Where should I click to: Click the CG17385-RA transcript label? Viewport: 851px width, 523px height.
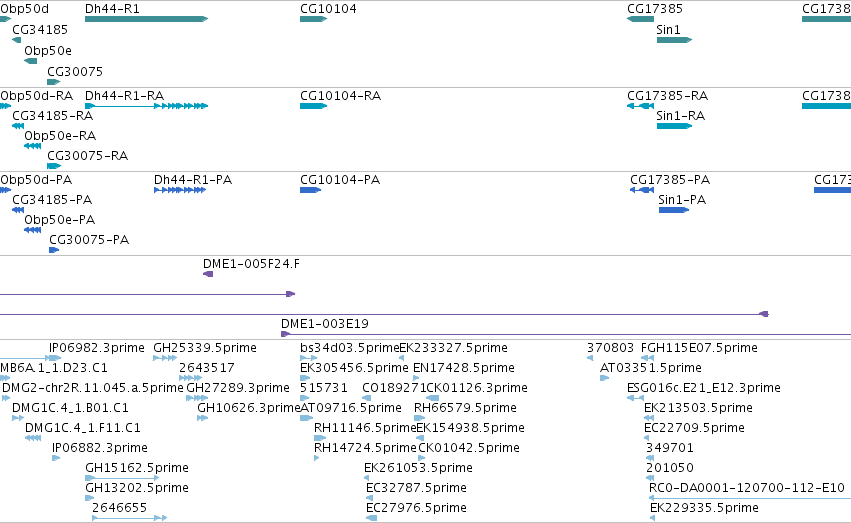coord(668,95)
